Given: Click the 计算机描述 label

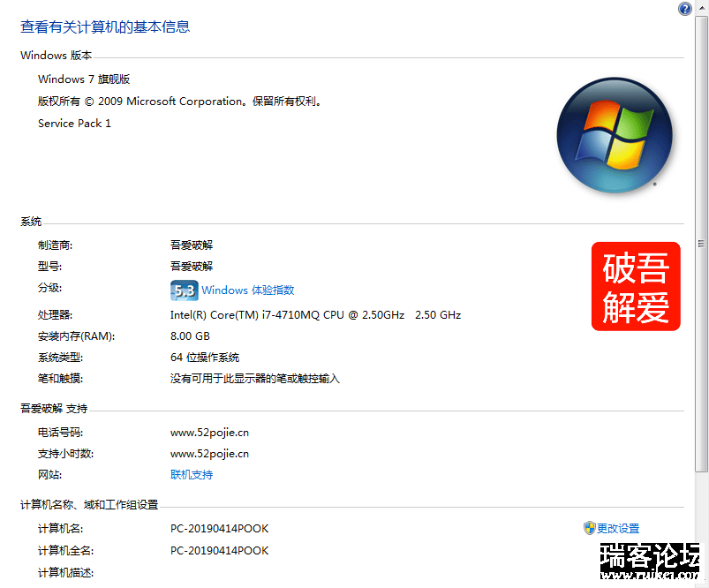Looking at the screenshot, I should pyautogui.click(x=65, y=573).
